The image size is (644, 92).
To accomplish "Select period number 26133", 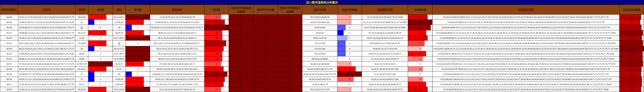I will click(x=9, y=54).
